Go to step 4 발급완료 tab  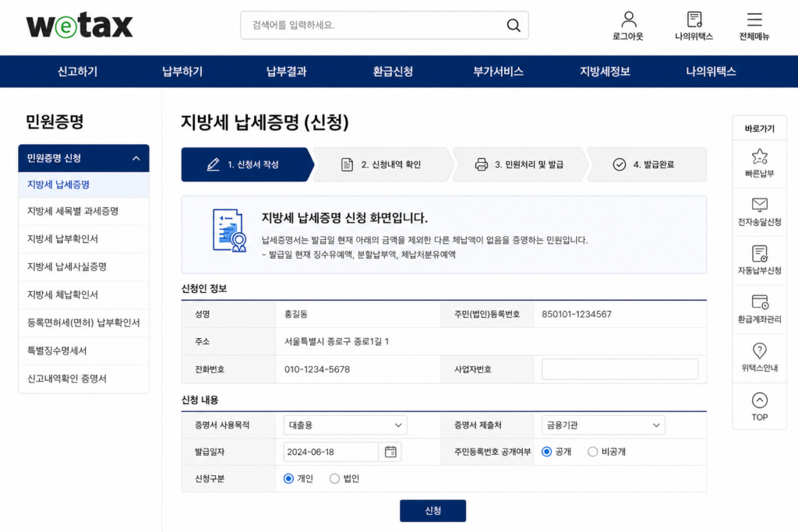646,164
